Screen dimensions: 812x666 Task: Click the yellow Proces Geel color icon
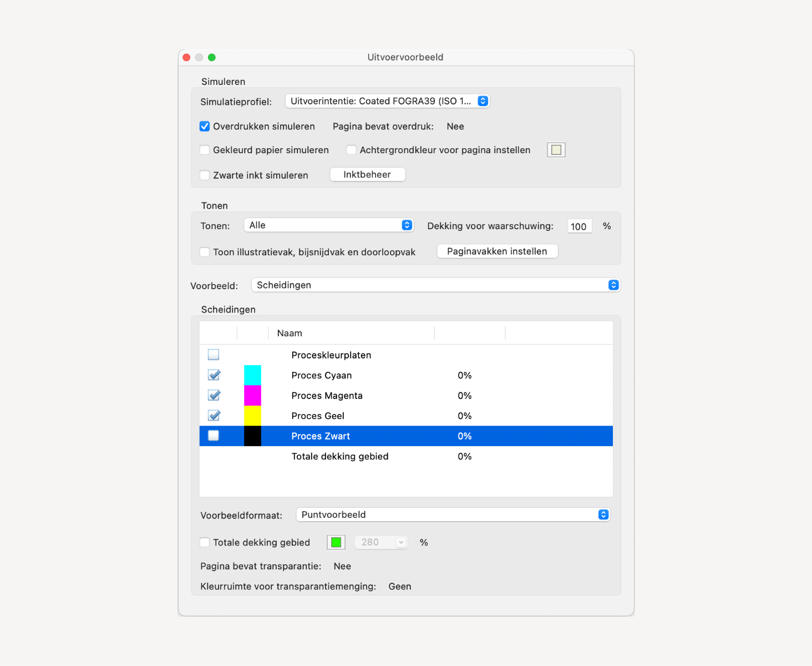252,416
